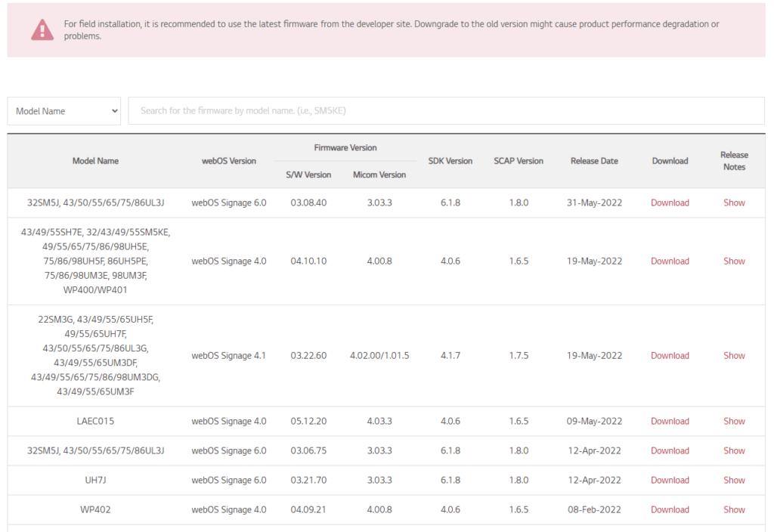Click the Model Name column header
Image resolution: width=774 pixels, height=532 pixels.
(95, 161)
